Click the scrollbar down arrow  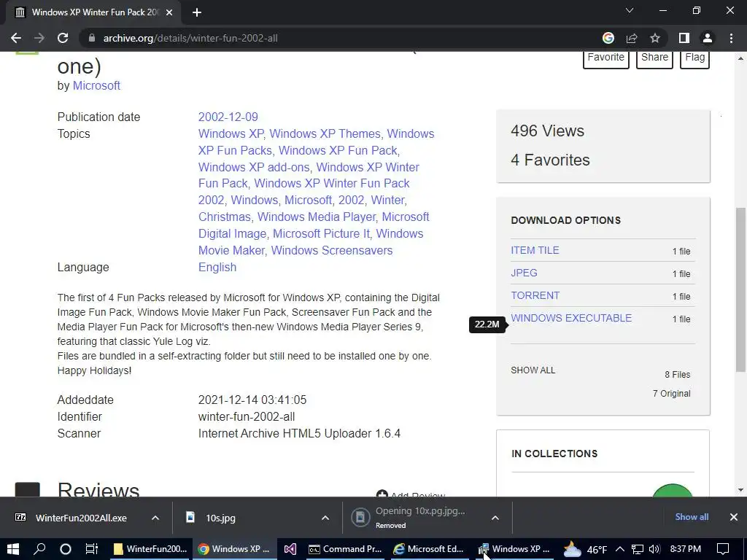point(740,489)
